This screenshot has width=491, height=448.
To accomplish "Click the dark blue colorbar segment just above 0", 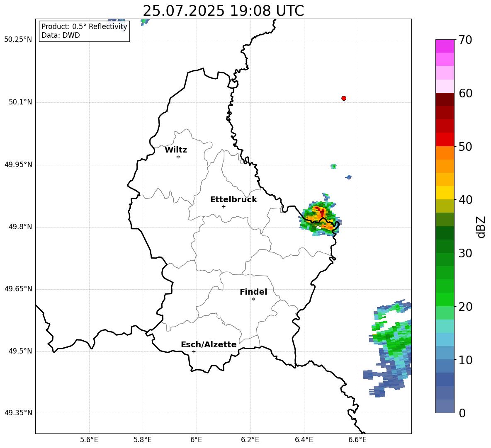I will coord(445,406).
